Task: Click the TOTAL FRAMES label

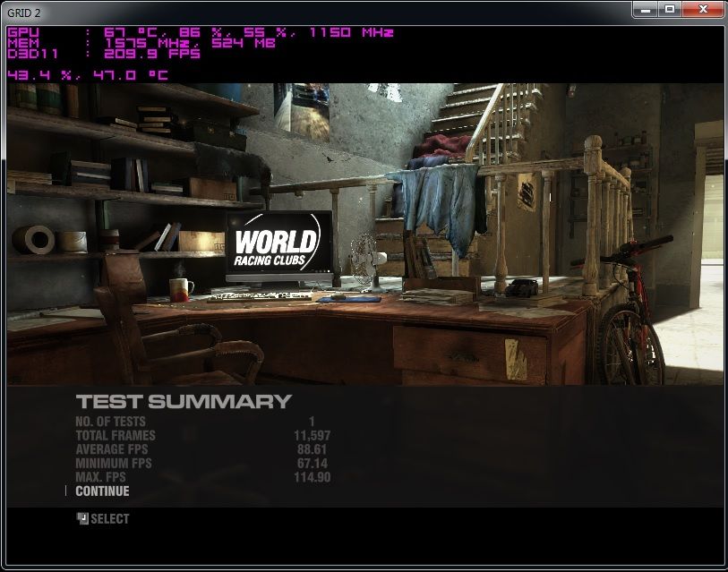Action: click(116, 436)
